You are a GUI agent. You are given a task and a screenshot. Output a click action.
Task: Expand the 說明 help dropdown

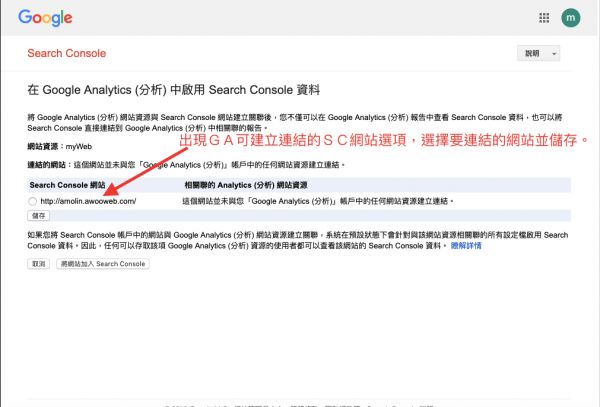[x=538, y=54]
